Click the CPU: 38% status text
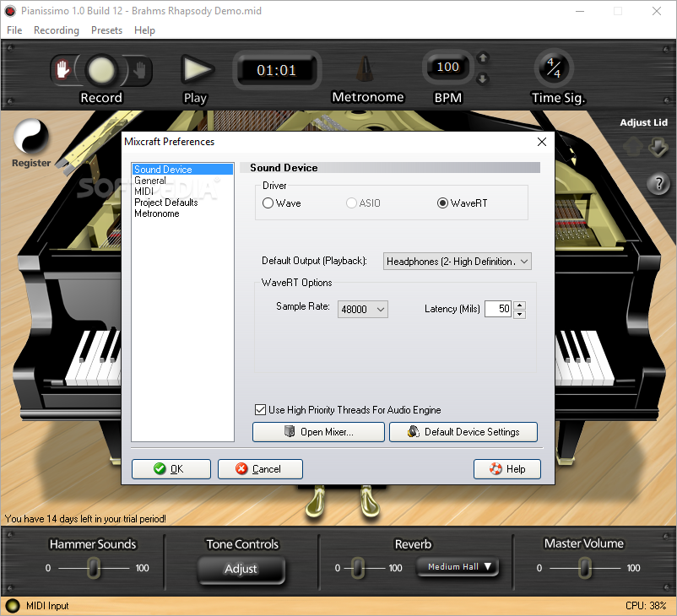The width and height of the screenshot is (677, 616). pyautogui.click(x=646, y=606)
